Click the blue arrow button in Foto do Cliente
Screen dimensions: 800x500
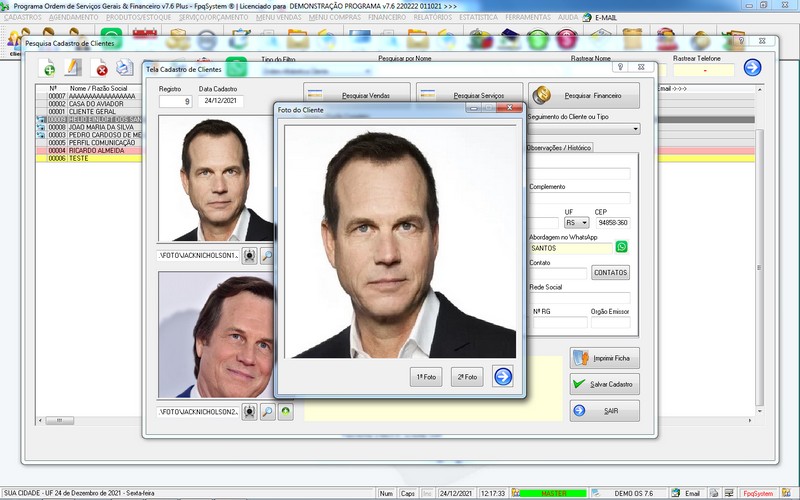point(503,377)
